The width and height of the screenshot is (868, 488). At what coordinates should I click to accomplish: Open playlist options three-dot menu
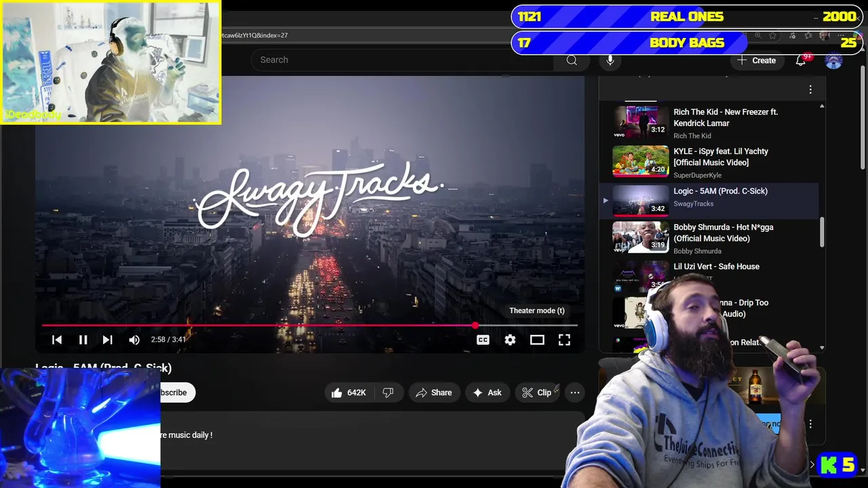(x=810, y=89)
